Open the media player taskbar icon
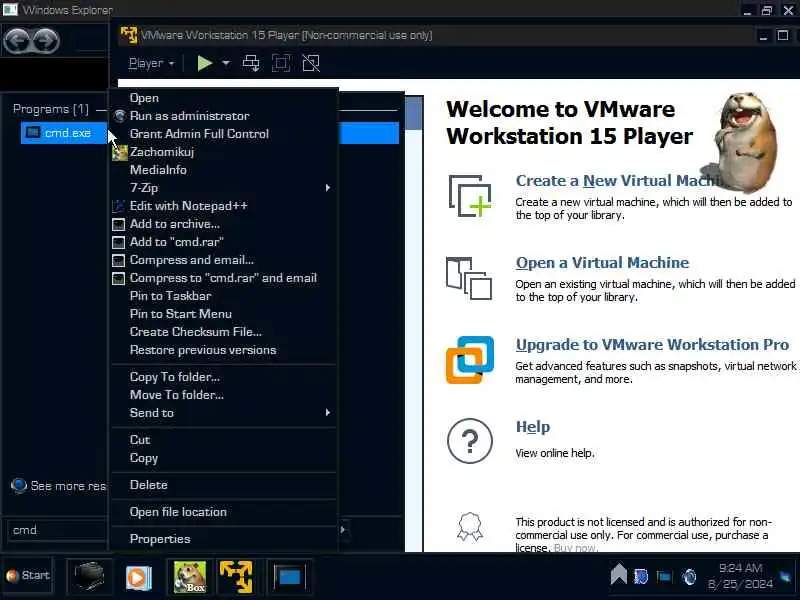The height and width of the screenshot is (600, 800). pos(138,578)
